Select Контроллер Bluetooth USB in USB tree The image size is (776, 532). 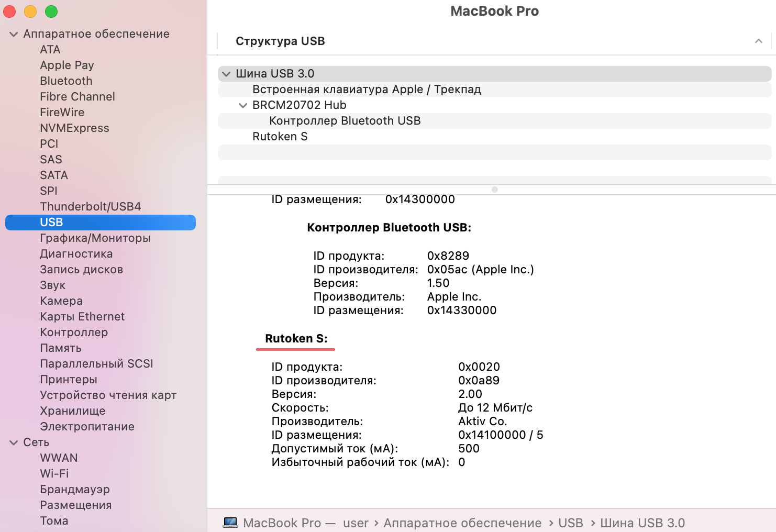point(494,121)
